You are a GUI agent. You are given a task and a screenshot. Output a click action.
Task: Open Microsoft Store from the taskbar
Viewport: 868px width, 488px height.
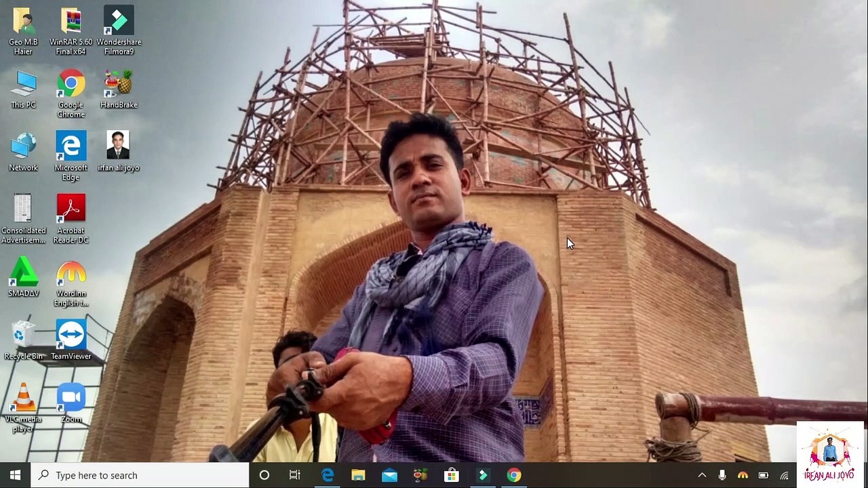pos(452,475)
